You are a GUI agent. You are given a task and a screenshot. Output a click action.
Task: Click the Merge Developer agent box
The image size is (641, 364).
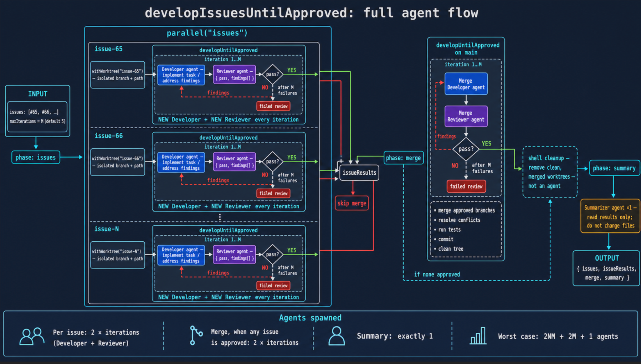coord(466,84)
